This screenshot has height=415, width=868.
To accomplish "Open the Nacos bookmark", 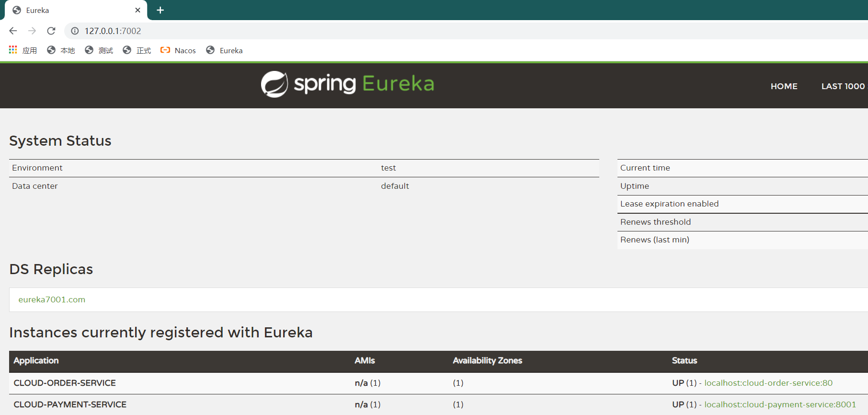I will tap(178, 50).
